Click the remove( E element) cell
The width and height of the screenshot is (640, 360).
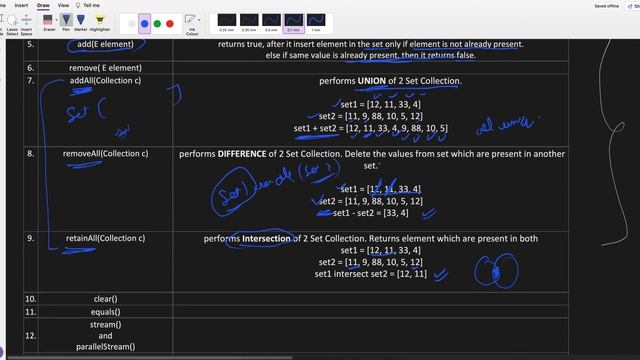click(105, 68)
